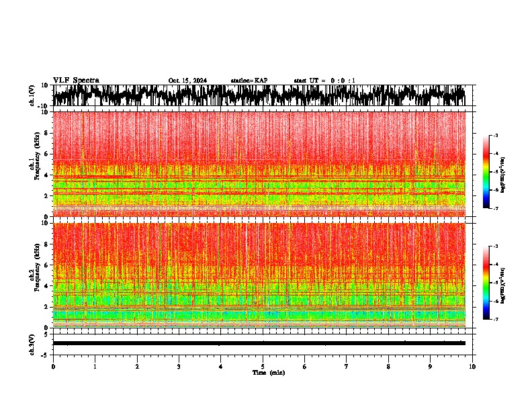Click the "-7" label on ch.2 color bar
The height and width of the screenshot is (411, 532).
point(496,319)
